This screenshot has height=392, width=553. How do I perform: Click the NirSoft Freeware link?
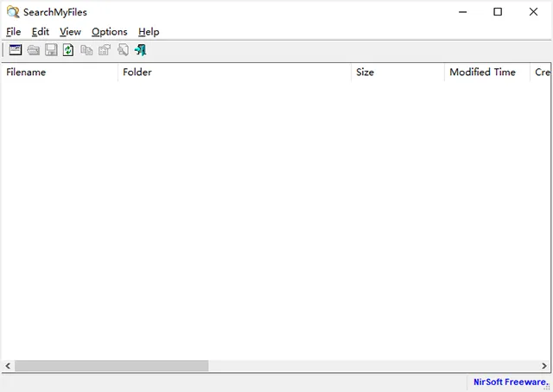pyautogui.click(x=510, y=382)
